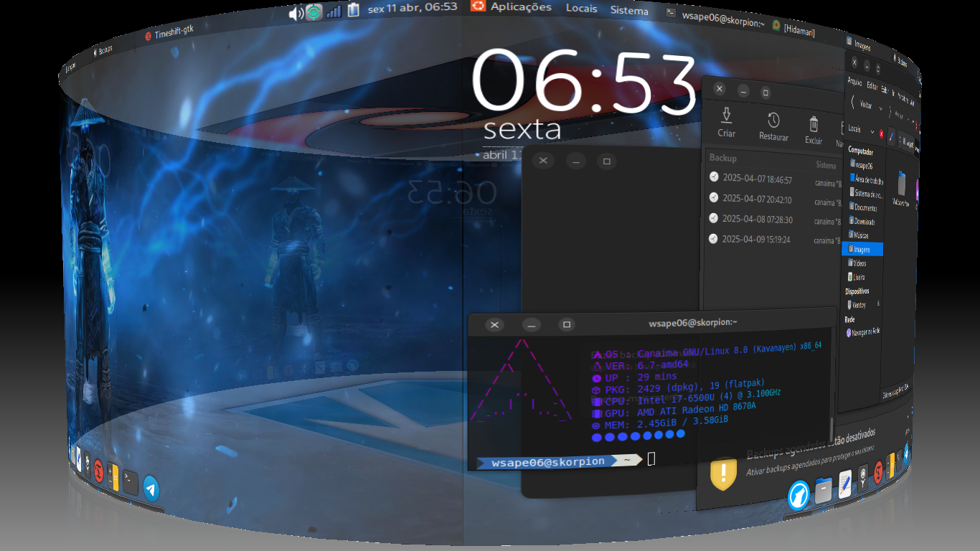
Task: Open the volume speaker icon in top panel
Action: tap(296, 13)
